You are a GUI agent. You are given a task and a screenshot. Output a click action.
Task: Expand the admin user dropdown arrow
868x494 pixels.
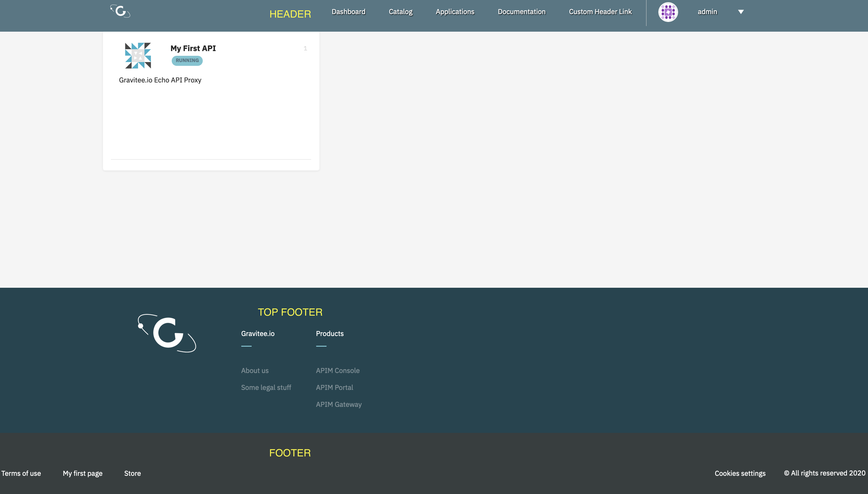tap(741, 12)
